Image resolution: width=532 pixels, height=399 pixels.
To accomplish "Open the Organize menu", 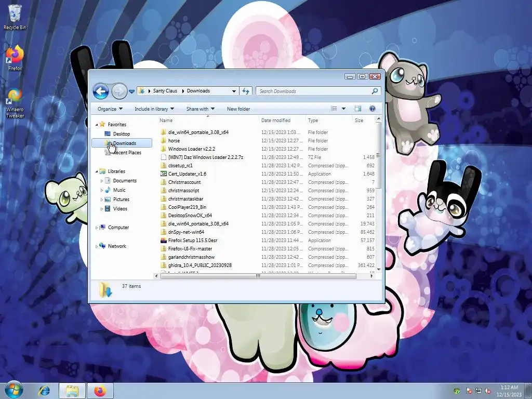I will pos(110,109).
